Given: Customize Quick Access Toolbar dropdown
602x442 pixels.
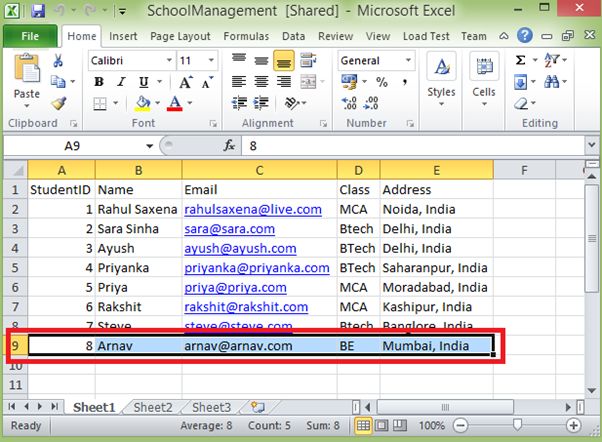Looking at the screenshot, I should (x=122, y=12).
